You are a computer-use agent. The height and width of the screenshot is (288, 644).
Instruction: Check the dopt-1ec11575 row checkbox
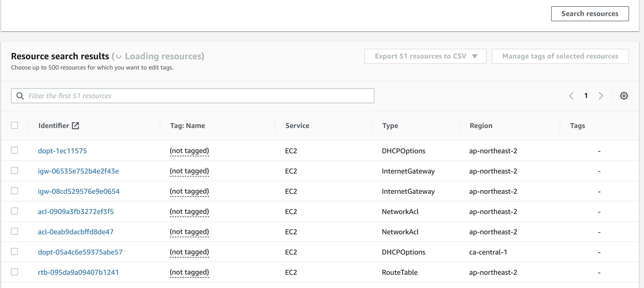click(x=14, y=150)
